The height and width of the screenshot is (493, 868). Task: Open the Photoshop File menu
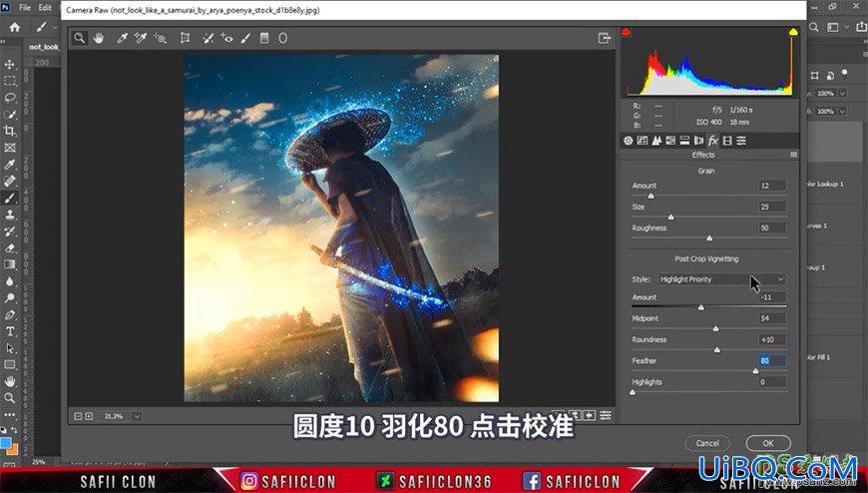(25, 8)
